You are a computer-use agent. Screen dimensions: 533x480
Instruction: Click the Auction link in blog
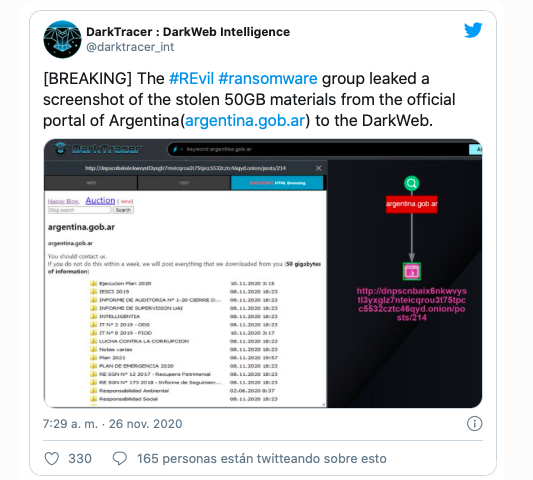tap(100, 201)
